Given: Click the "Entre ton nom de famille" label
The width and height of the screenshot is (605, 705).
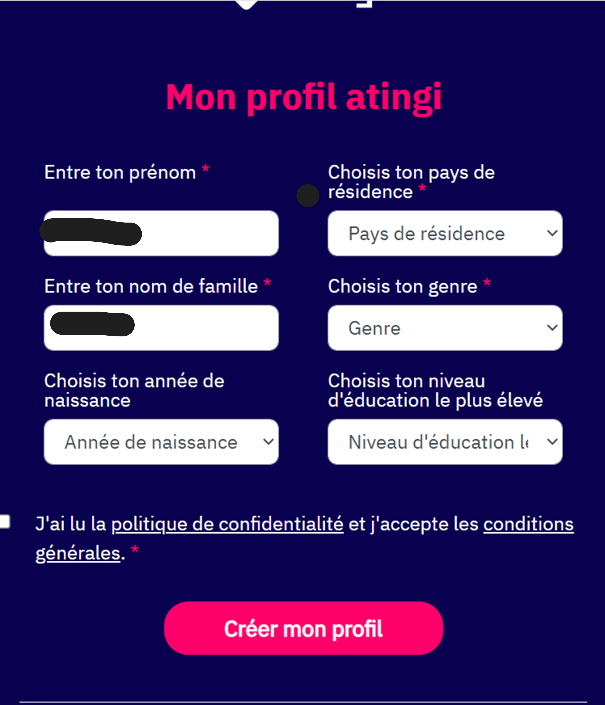Looking at the screenshot, I should click(151, 286).
